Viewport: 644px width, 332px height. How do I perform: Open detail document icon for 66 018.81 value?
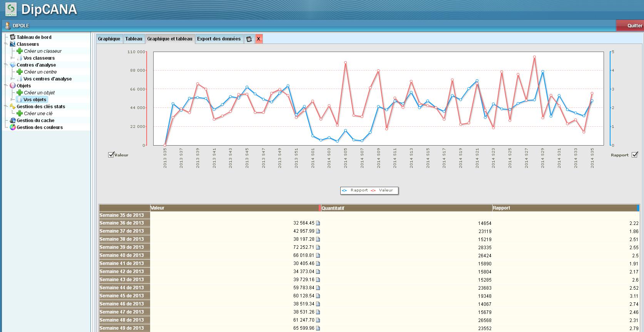pyautogui.click(x=318, y=255)
